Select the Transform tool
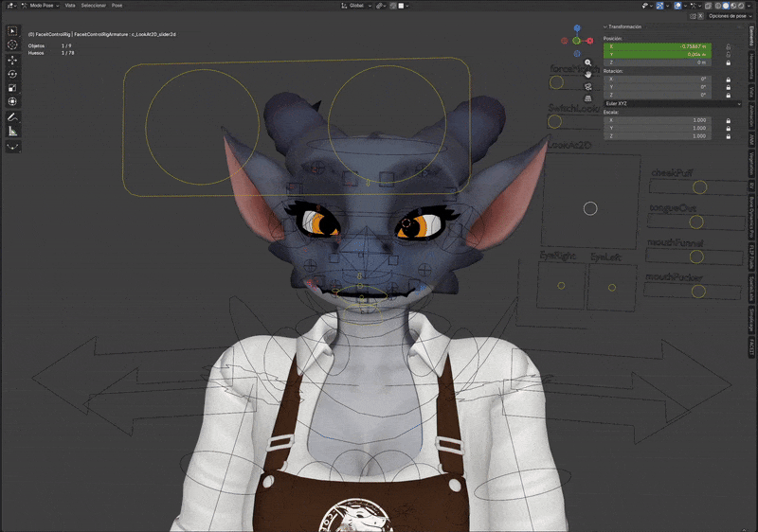This screenshot has width=758, height=532. 12,101
